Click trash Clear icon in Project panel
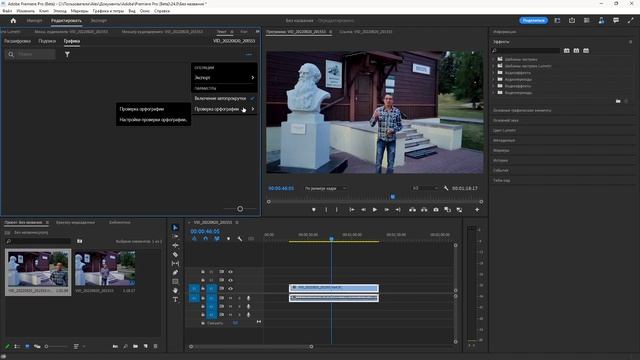 click(156, 346)
